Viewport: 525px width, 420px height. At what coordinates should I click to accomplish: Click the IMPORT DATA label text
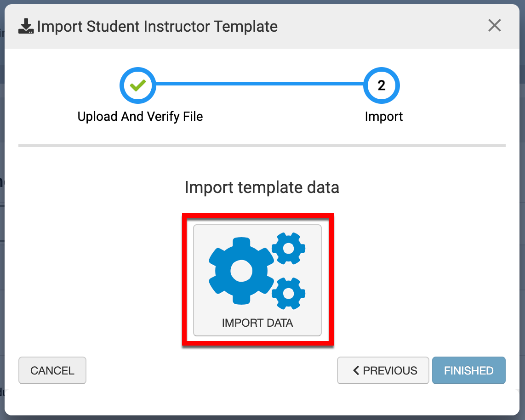(257, 323)
